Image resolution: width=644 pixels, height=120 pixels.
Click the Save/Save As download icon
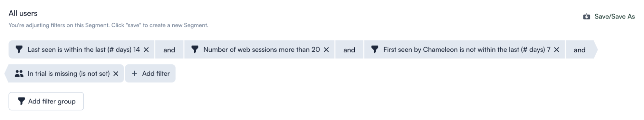pos(586,16)
